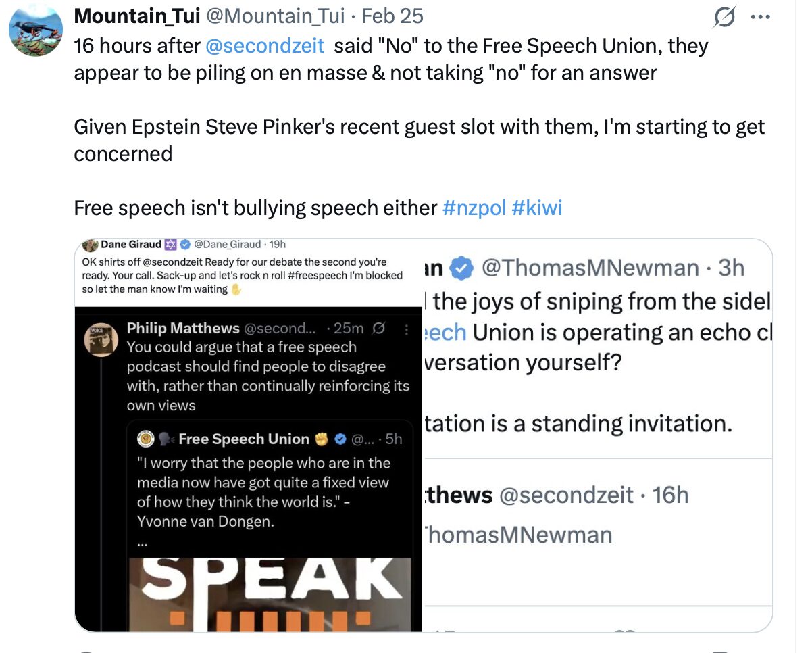Viewport: 812px width, 653px height.
Task: Click the blue verified badge next to Dane Giraud
Action: [184, 245]
